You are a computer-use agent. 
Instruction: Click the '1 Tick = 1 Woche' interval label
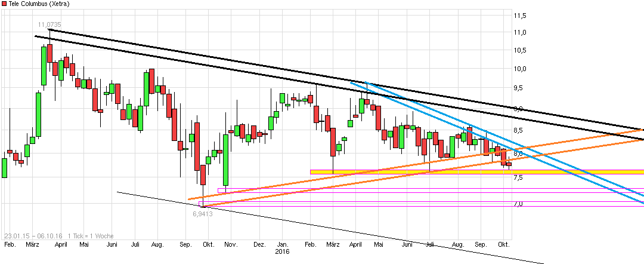pos(91,236)
